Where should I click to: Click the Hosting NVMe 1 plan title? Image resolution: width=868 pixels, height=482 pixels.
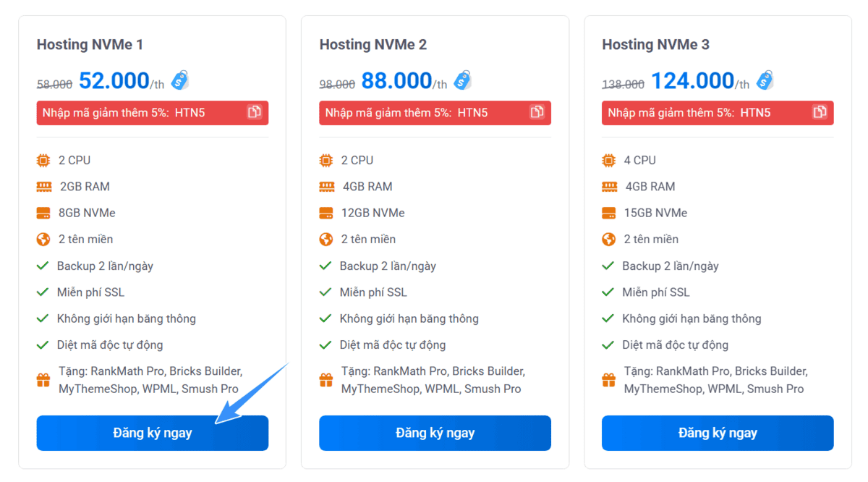point(90,45)
